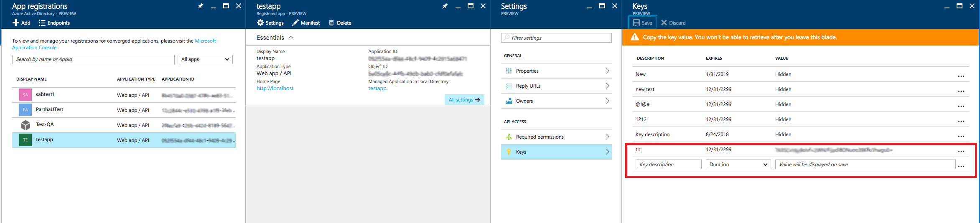
Task: Pin the App registrations blade
Action: pos(201,6)
